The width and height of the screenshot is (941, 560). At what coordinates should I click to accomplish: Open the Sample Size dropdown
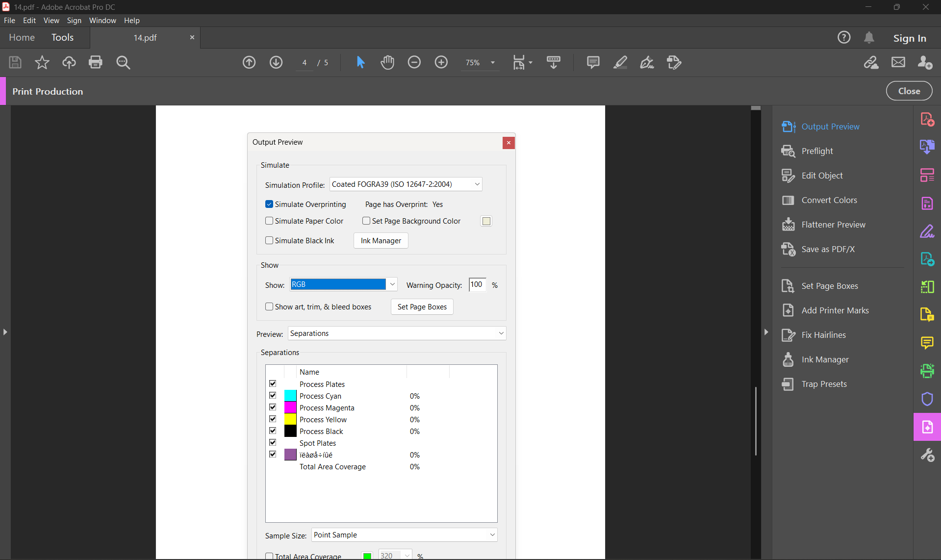tap(405, 535)
